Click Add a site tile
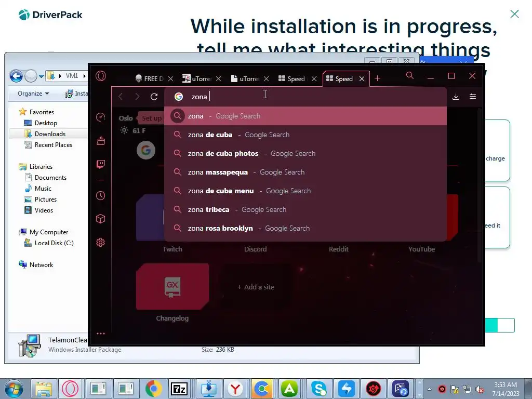532x399 pixels. 256,287
